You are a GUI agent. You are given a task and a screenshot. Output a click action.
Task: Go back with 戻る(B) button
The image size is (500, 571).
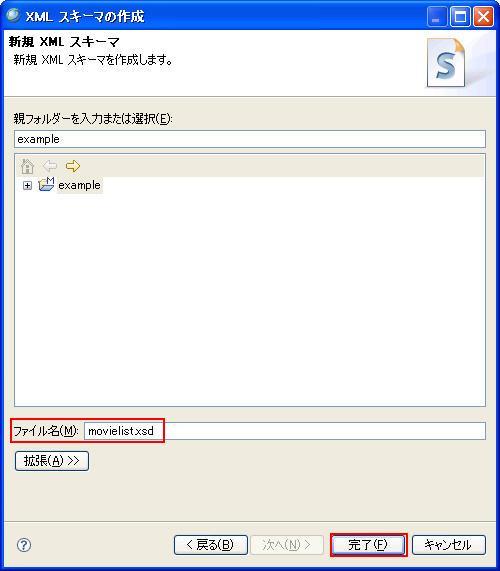(x=211, y=545)
